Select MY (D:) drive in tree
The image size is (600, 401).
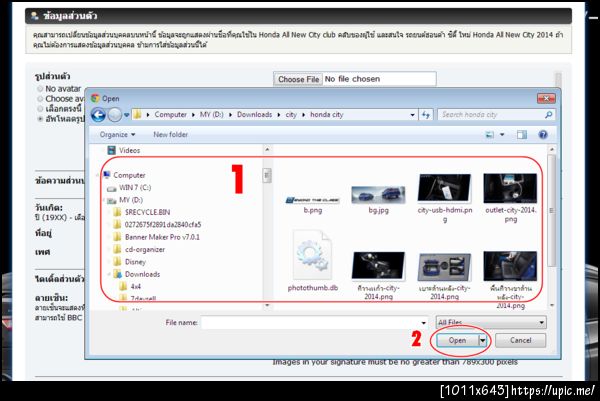(125, 200)
